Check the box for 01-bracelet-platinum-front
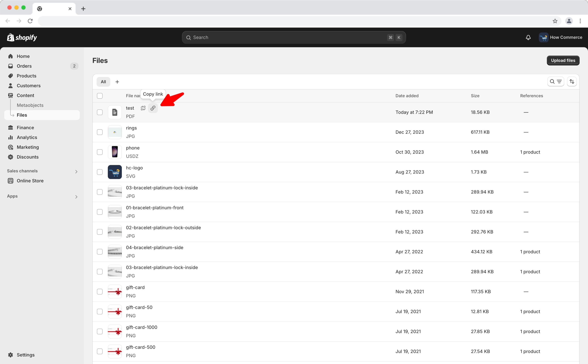 click(x=100, y=212)
